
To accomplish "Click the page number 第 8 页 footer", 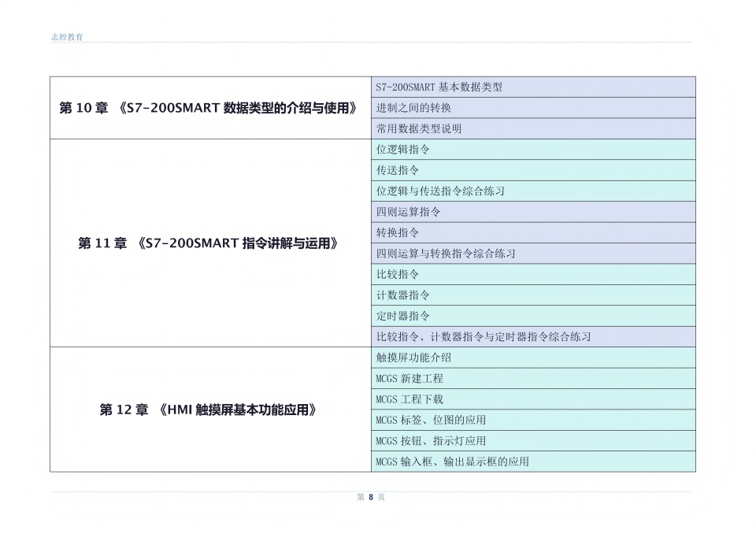I will [x=371, y=497].
